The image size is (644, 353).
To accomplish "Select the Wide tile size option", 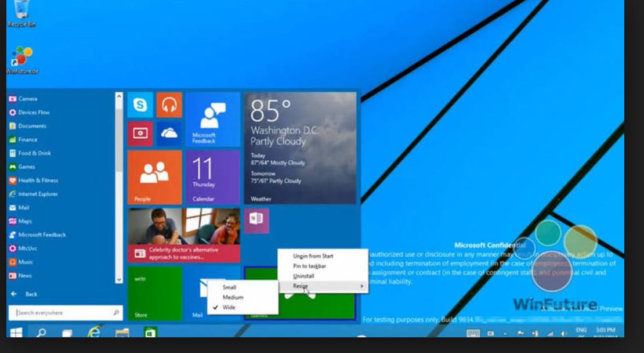I will [x=229, y=307].
